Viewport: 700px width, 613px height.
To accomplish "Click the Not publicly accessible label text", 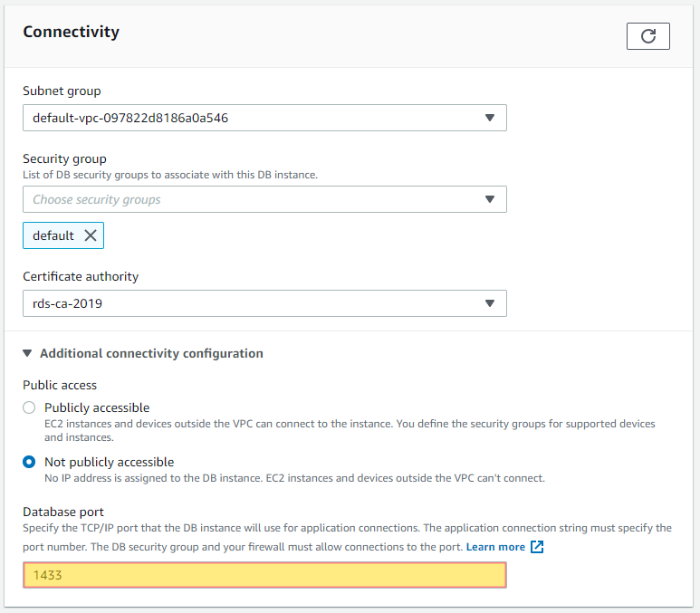I will pos(109,462).
